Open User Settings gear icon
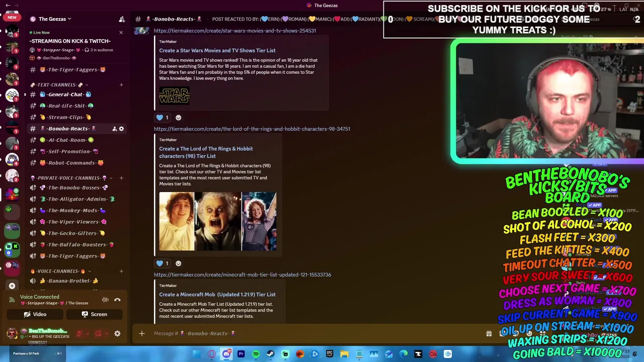Image resolution: width=644 pixels, height=362 pixels. 117,333
